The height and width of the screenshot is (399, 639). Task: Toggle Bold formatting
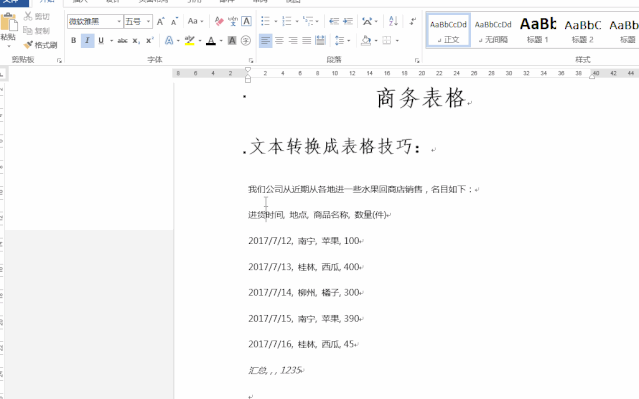(73, 40)
